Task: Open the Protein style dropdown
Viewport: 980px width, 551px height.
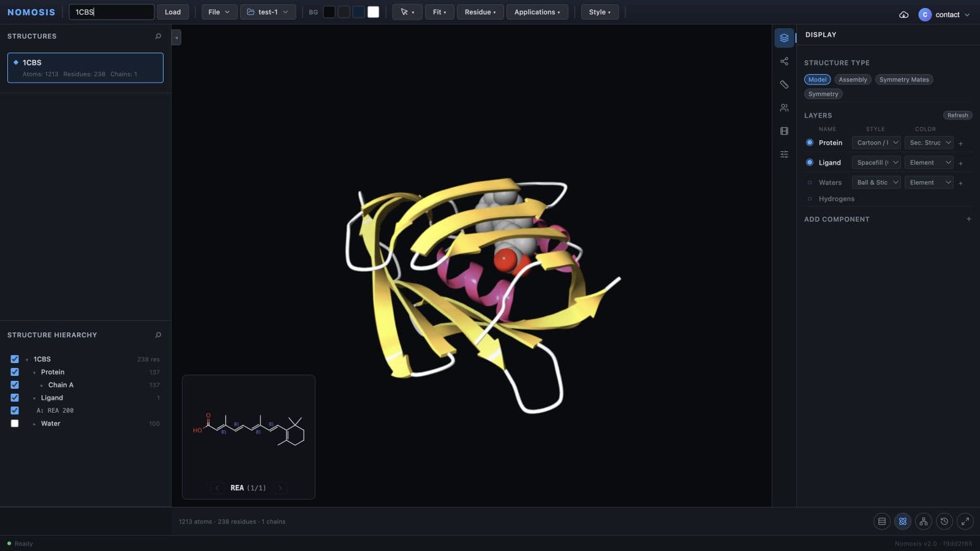Action: point(876,143)
